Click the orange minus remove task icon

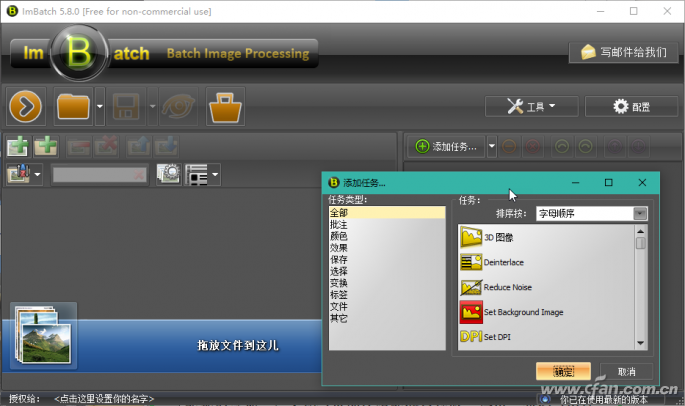[x=509, y=146]
